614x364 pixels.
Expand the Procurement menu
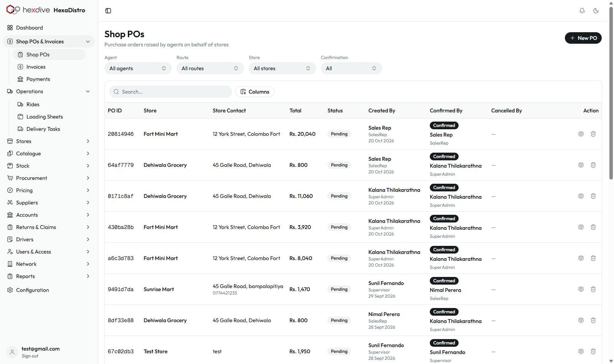(x=49, y=178)
